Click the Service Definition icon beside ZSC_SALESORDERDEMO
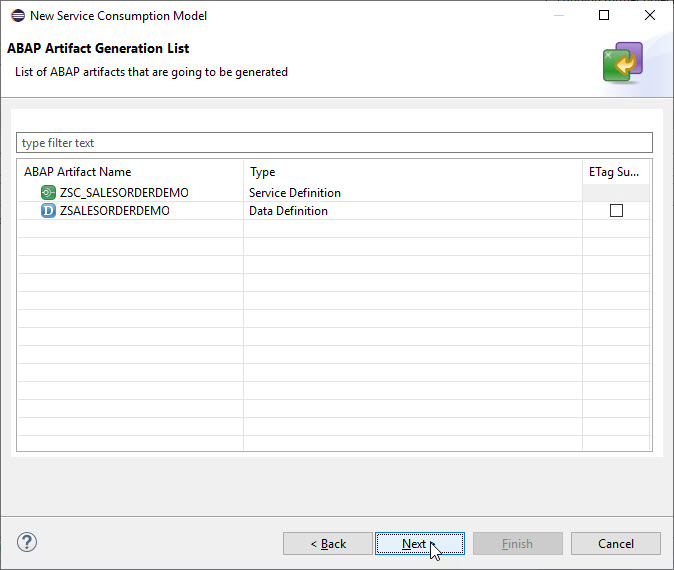The height and width of the screenshot is (570, 674). [x=48, y=192]
